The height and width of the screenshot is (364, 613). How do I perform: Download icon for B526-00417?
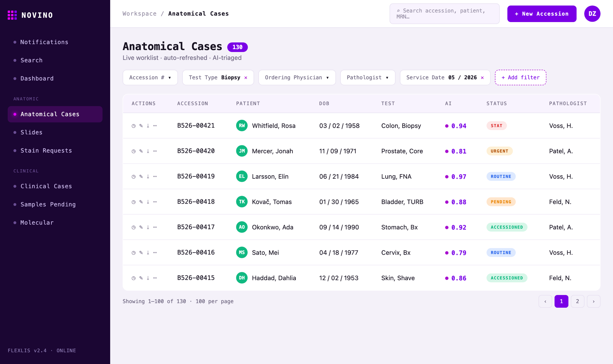pyautogui.click(x=148, y=227)
